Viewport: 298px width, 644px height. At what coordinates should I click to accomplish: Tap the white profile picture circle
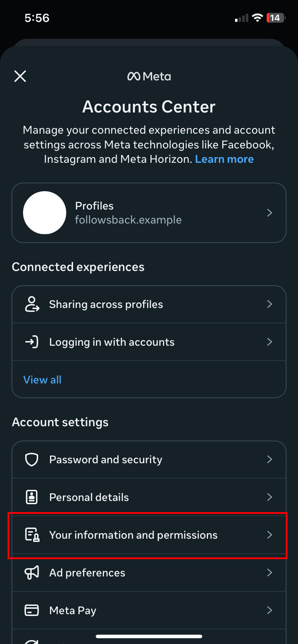point(45,213)
